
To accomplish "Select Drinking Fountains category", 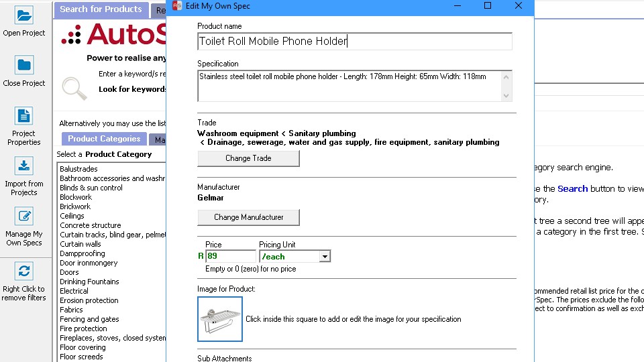I will coord(89,282).
